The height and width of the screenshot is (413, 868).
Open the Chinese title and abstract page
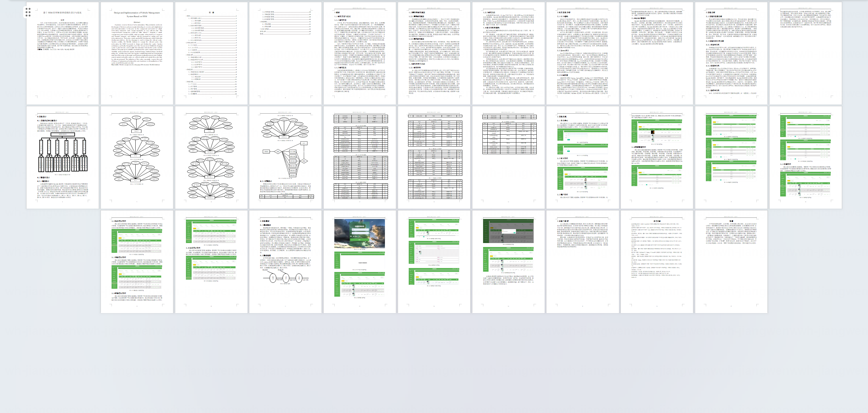coord(63,53)
